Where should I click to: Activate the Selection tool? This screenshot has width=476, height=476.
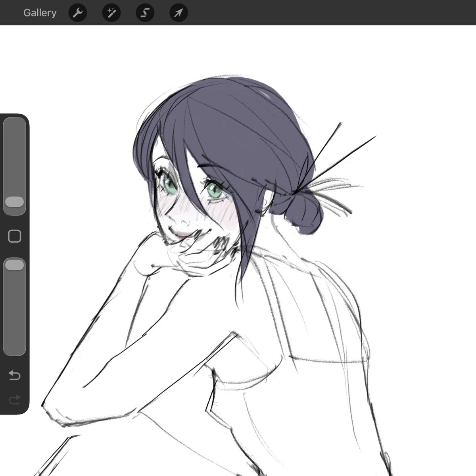pos(145,13)
